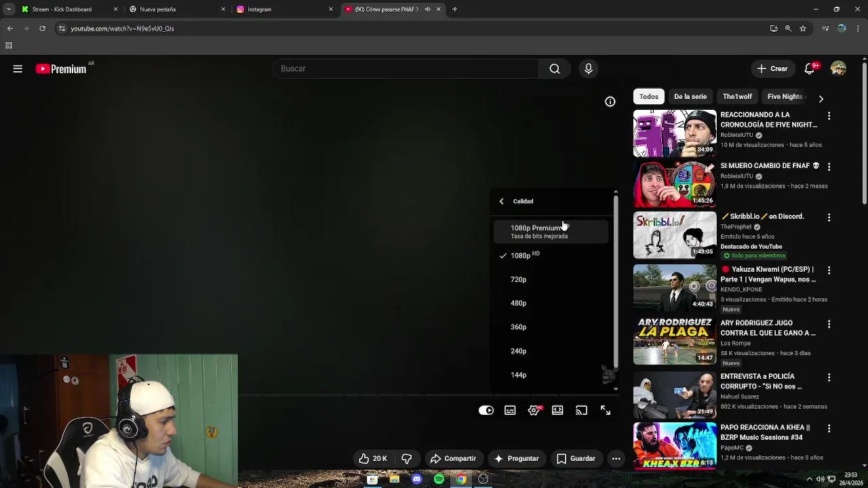Like the video with 20 K likes
This screenshot has width=868, height=488.
point(372,458)
